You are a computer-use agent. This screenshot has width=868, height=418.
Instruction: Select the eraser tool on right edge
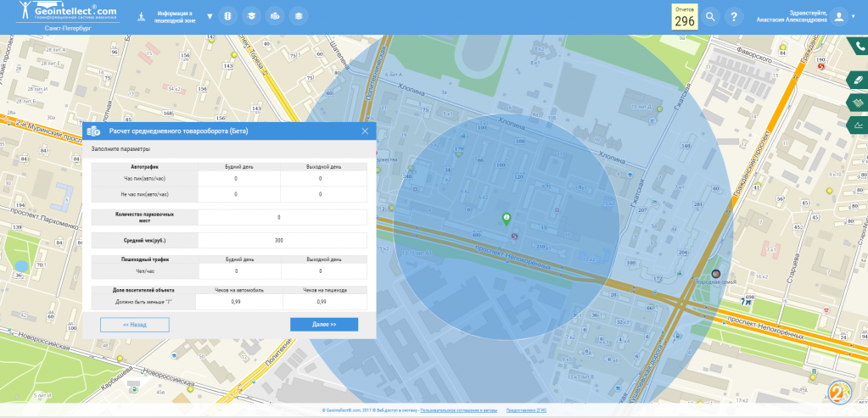[x=859, y=79]
